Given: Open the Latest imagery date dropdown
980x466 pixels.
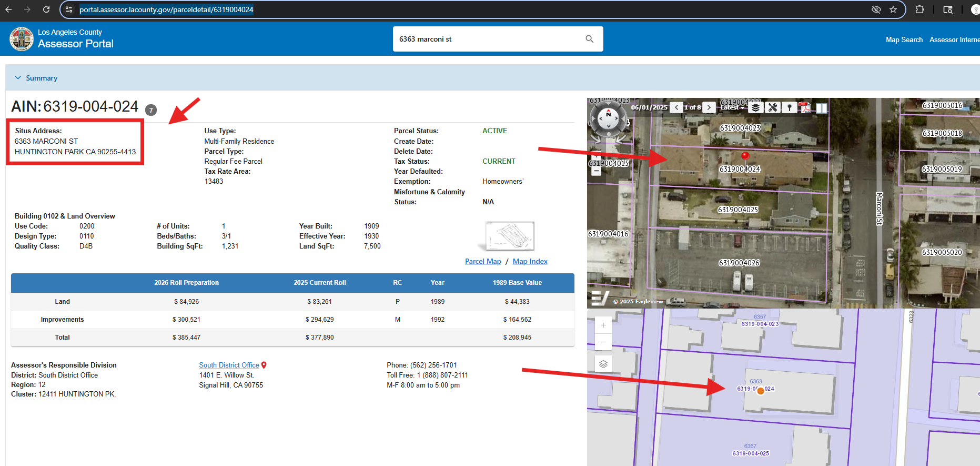Looking at the screenshot, I should tap(732, 107).
